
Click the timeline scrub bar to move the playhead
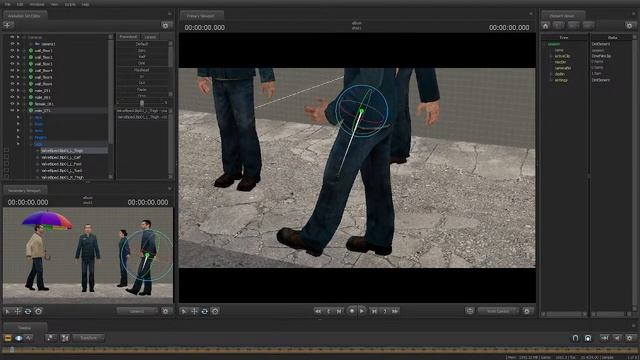point(320,350)
